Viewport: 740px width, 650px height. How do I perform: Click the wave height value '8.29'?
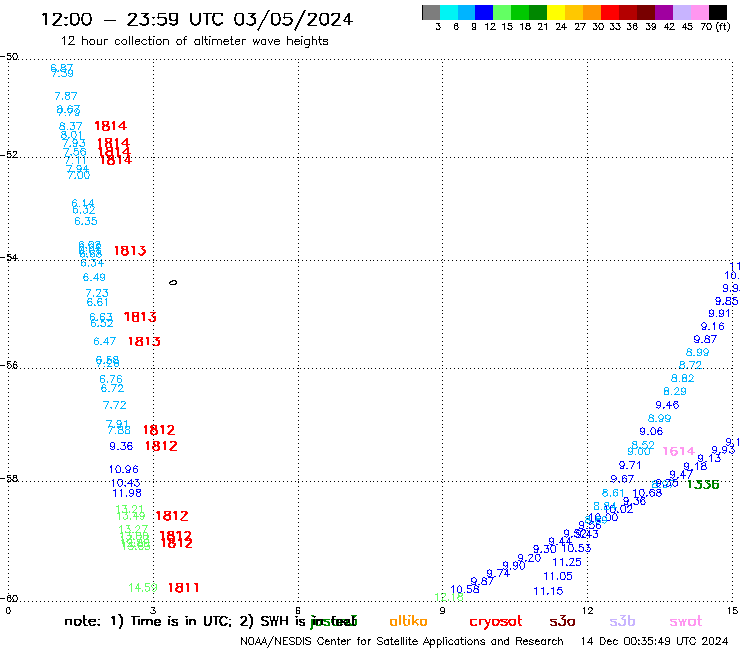point(675,391)
